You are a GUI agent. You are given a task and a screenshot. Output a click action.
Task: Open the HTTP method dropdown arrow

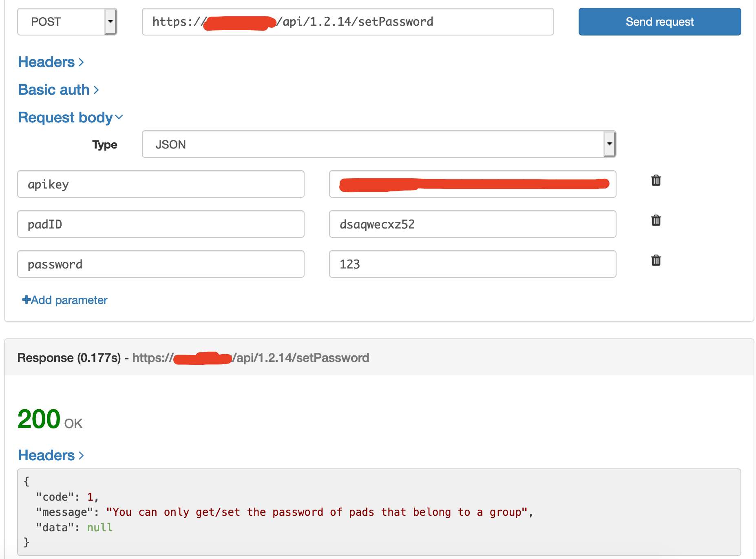tap(111, 22)
